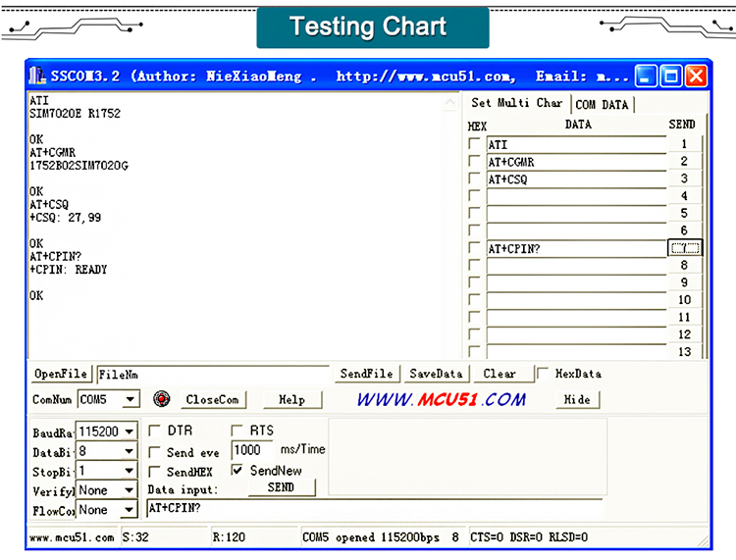Minimize the SSCOM window

(x=646, y=76)
